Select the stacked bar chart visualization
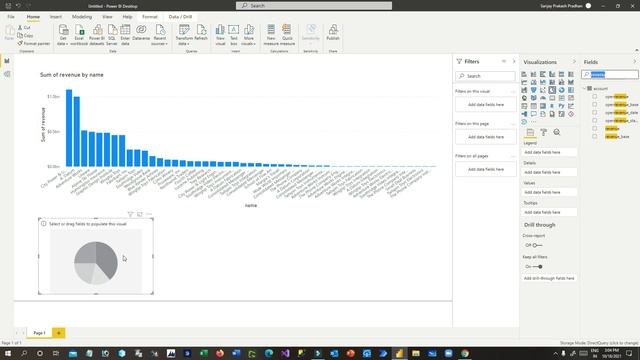Screen dimensions: 640x360 click(x=524, y=74)
